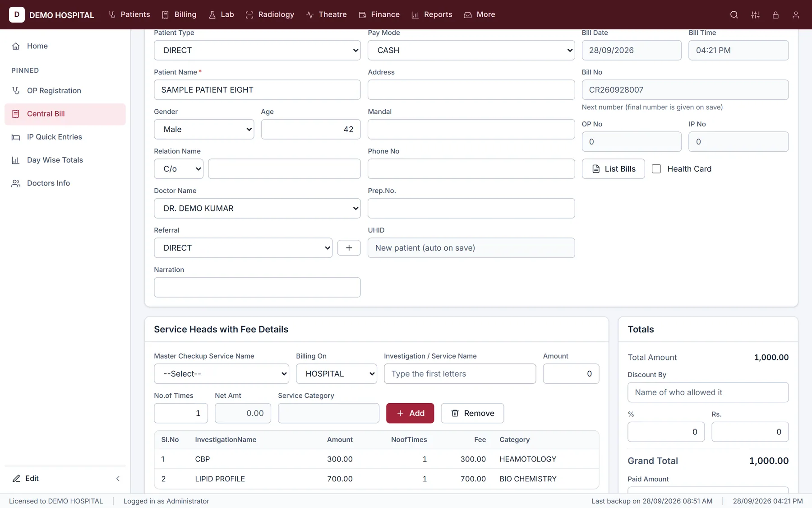Click the Add service button
Viewport: 812px width, 508px height.
[410, 413]
